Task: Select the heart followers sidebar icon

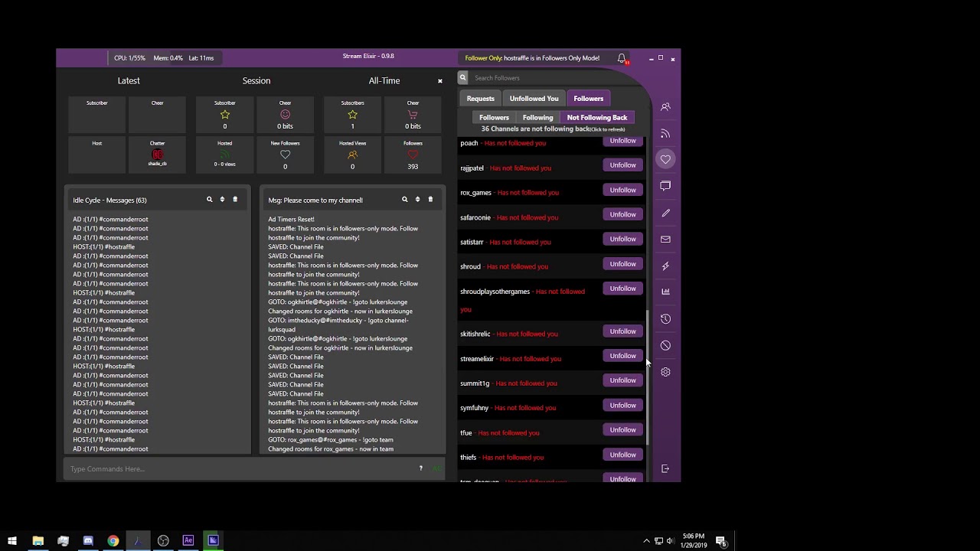Action: 665,159
